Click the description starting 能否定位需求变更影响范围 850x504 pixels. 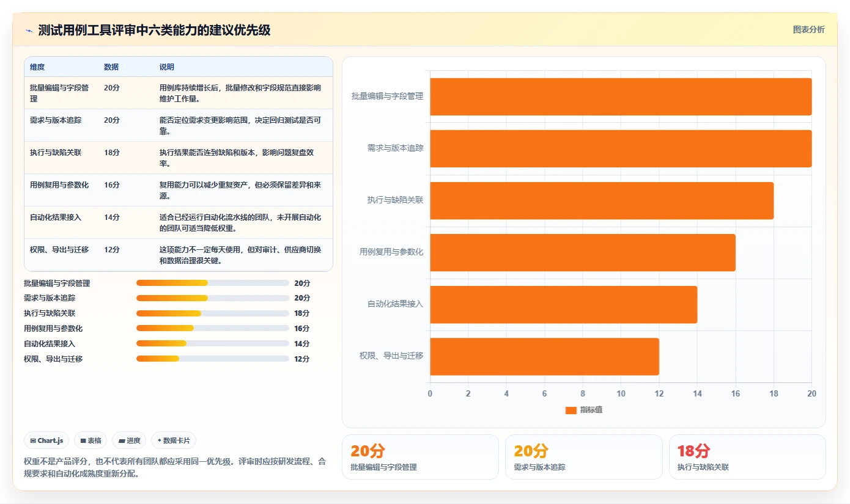click(x=240, y=125)
